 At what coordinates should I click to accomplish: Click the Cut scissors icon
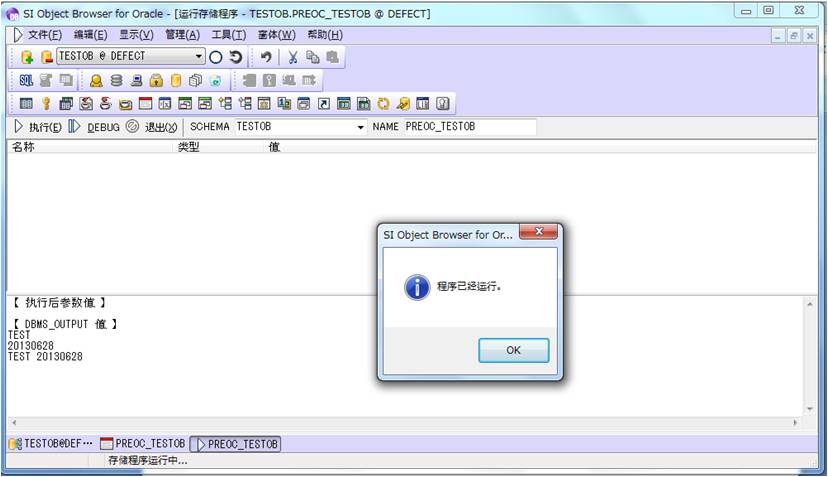coord(293,57)
